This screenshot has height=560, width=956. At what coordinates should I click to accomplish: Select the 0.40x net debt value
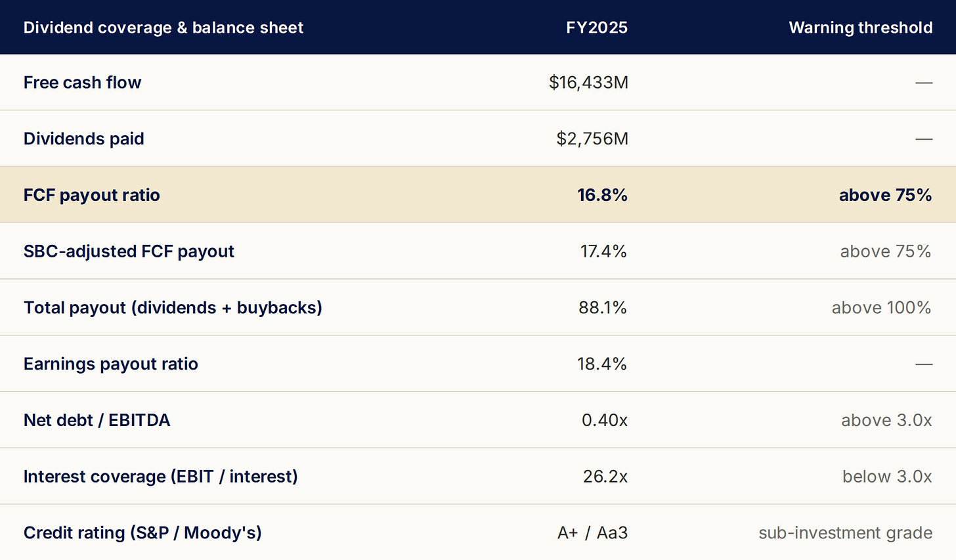[605, 420]
